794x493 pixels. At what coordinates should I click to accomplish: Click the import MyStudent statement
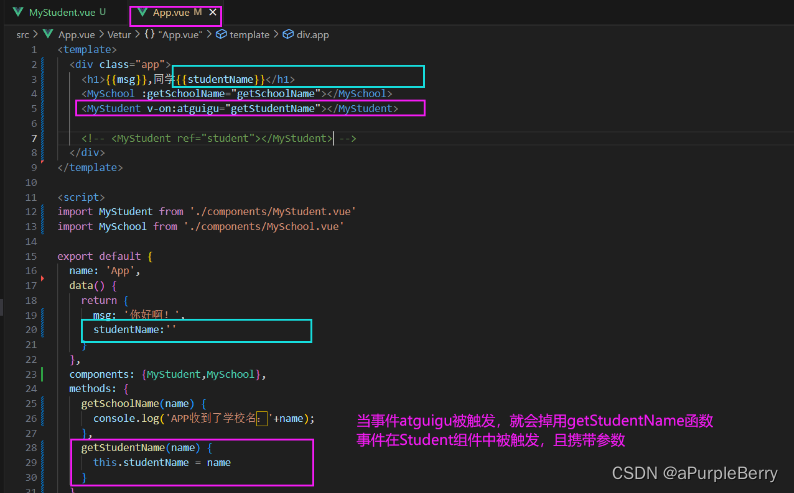207,212
